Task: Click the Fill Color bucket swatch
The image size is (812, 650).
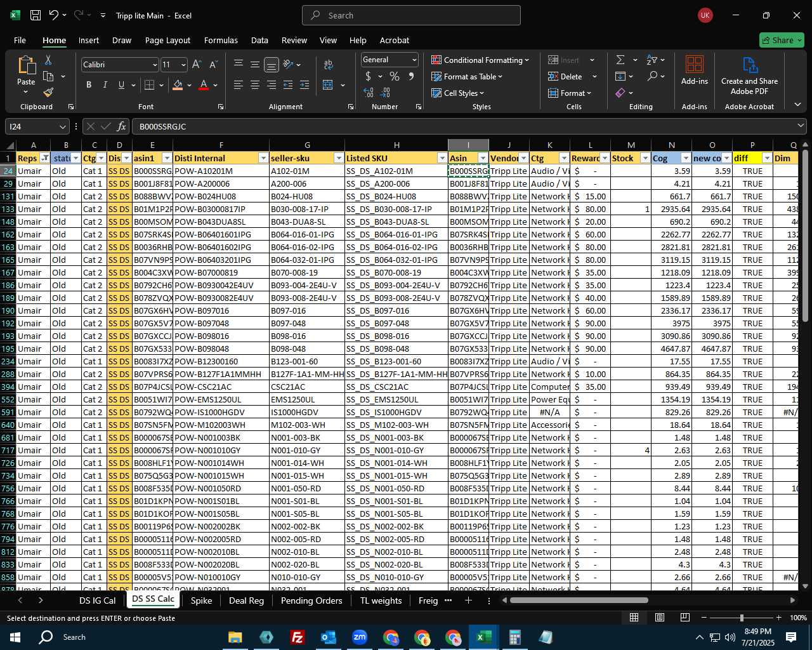Action: 178,84
